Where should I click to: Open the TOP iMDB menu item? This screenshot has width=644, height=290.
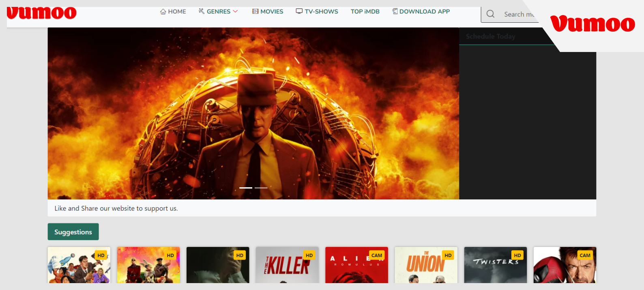pos(365,11)
